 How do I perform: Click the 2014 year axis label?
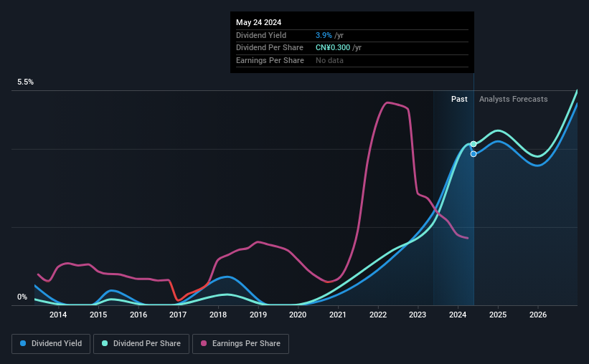[58, 315]
